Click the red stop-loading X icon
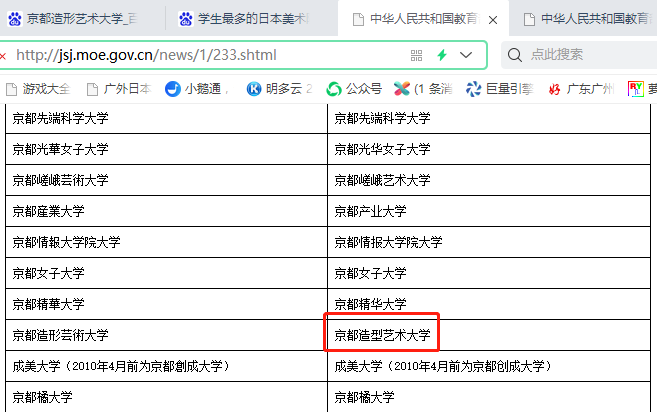This screenshot has width=657, height=412. tap(3, 56)
